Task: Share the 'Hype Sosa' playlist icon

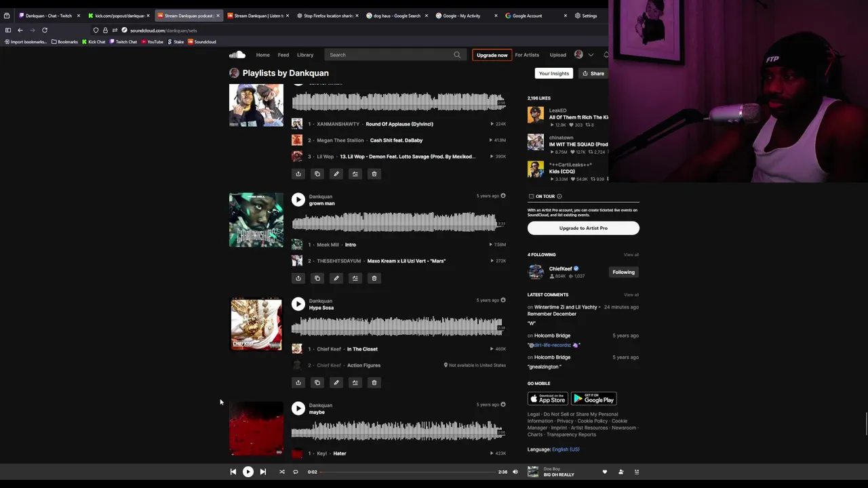Action: point(298,382)
